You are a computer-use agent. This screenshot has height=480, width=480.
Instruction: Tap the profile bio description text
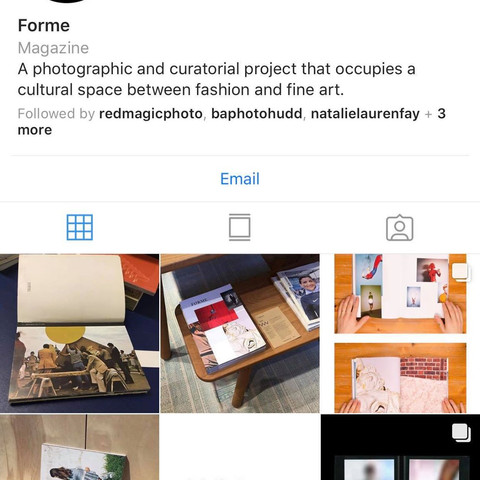(217, 79)
